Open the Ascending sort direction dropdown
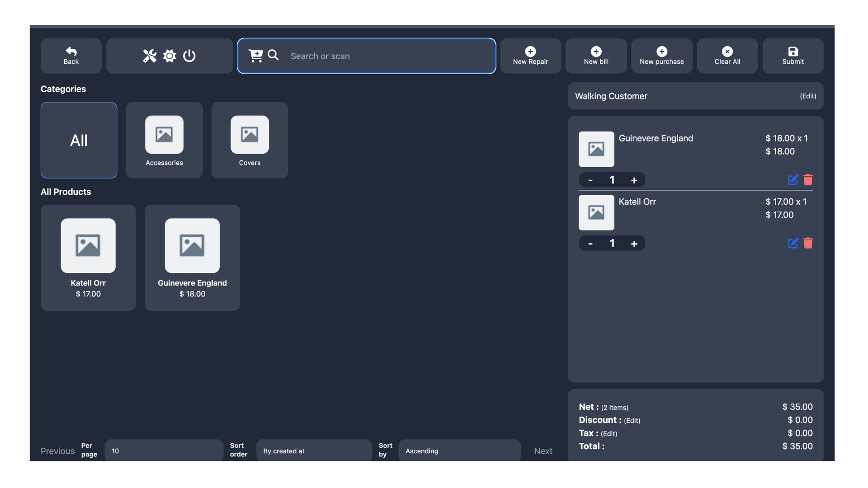 point(459,450)
